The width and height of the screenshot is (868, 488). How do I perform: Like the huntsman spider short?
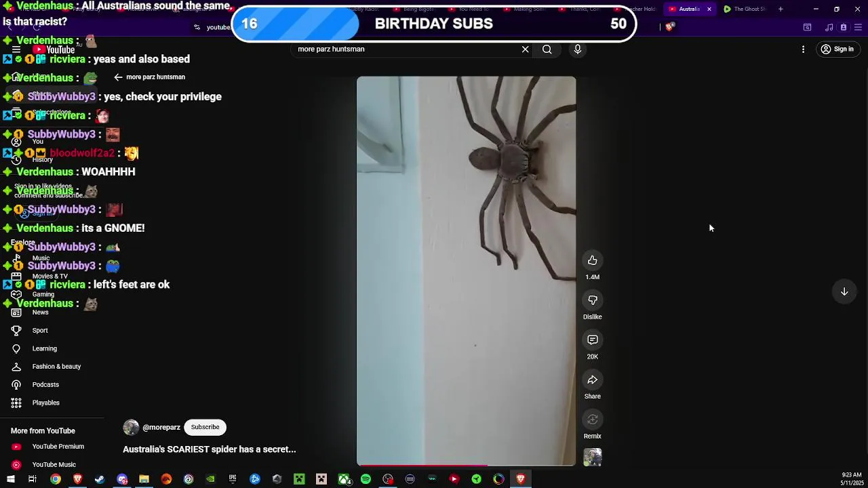(x=592, y=260)
